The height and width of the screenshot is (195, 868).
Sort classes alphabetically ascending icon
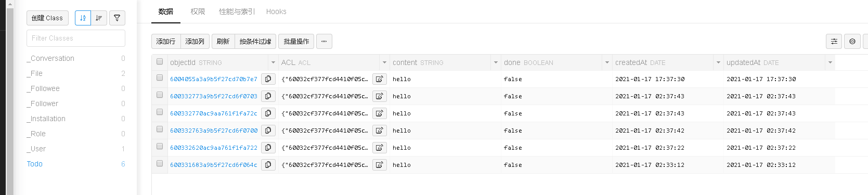click(83, 18)
